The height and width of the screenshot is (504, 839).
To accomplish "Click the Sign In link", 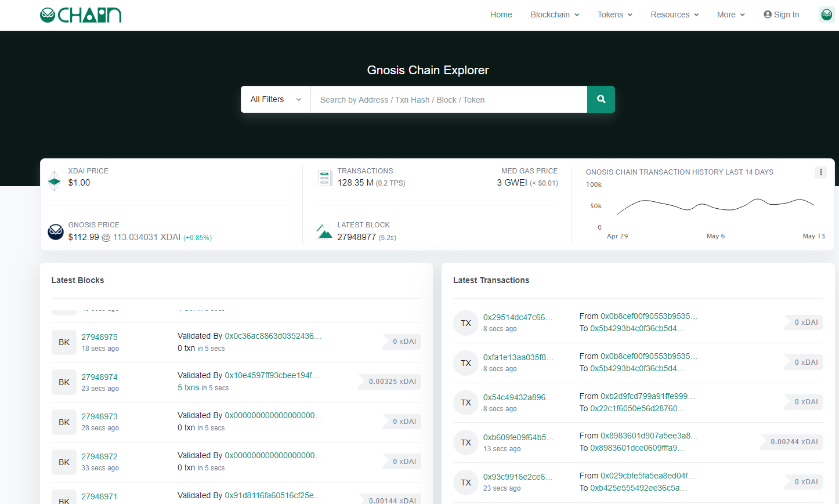I will [781, 14].
